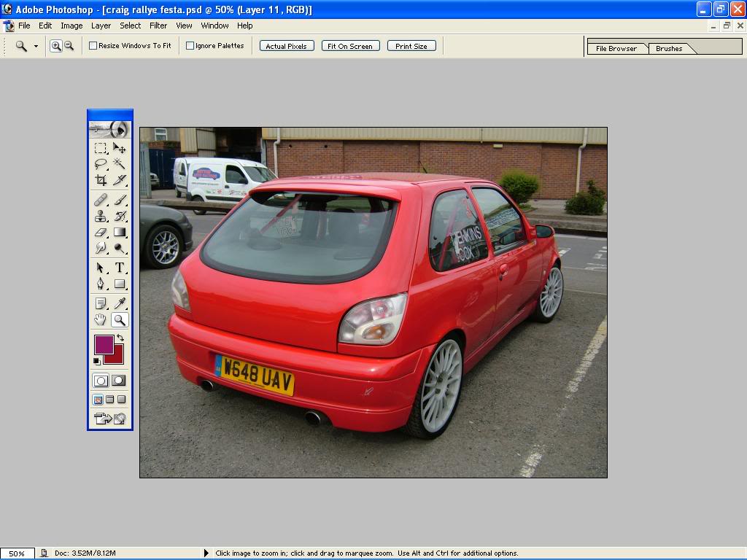Viewport: 747px width, 560px height.
Task: Enable Resize Windows To Fit checkbox
Action: click(93, 46)
